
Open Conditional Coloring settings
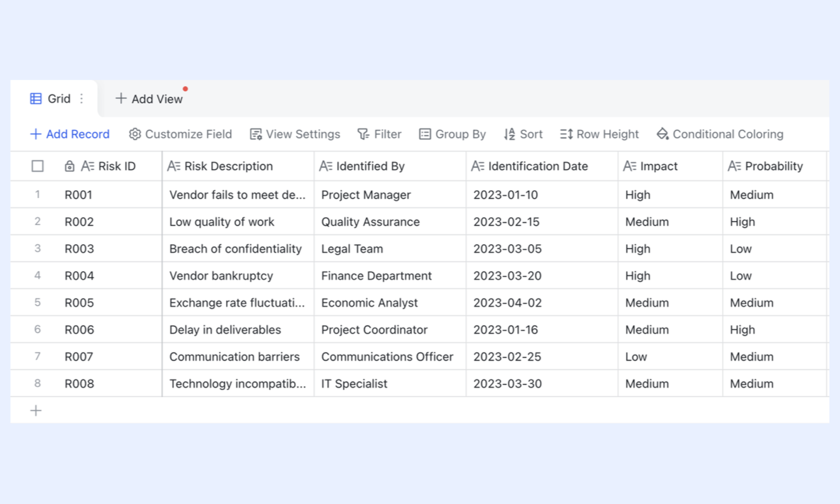[720, 134]
